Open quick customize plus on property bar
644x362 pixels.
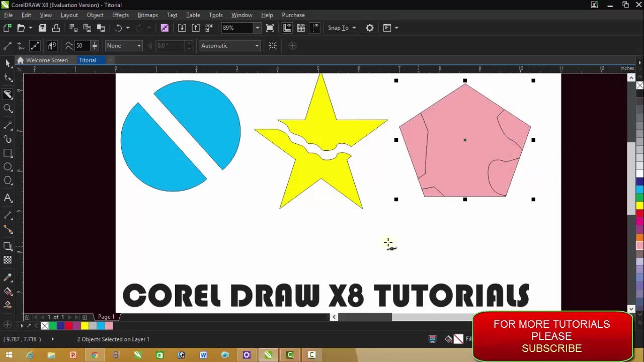292,46
